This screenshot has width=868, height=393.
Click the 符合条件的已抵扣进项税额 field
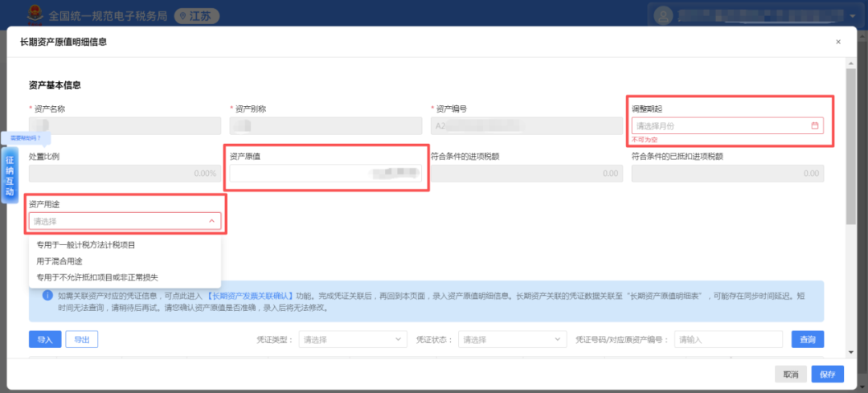point(727,174)
